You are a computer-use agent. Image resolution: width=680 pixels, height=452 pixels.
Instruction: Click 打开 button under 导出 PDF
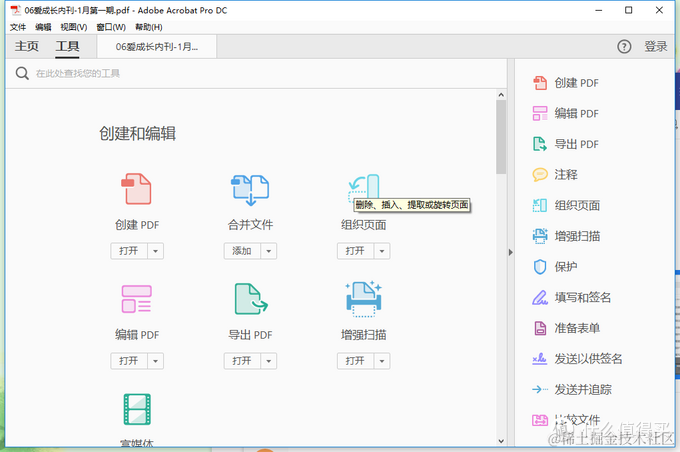click(x=242, y=361)
